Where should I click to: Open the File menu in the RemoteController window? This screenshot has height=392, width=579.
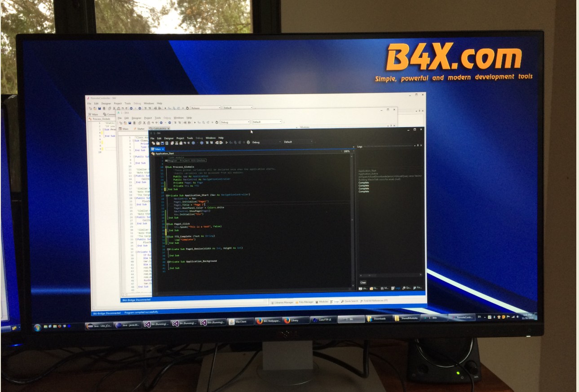[x=89, y=103]
